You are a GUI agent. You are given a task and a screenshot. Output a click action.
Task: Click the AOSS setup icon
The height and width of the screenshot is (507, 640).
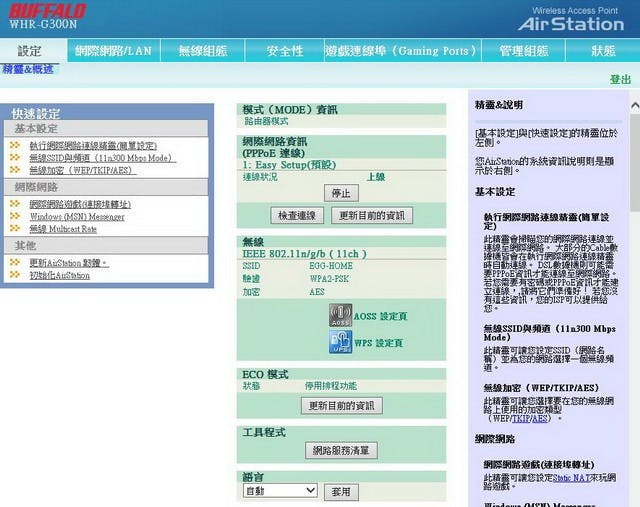pos(340,315)
